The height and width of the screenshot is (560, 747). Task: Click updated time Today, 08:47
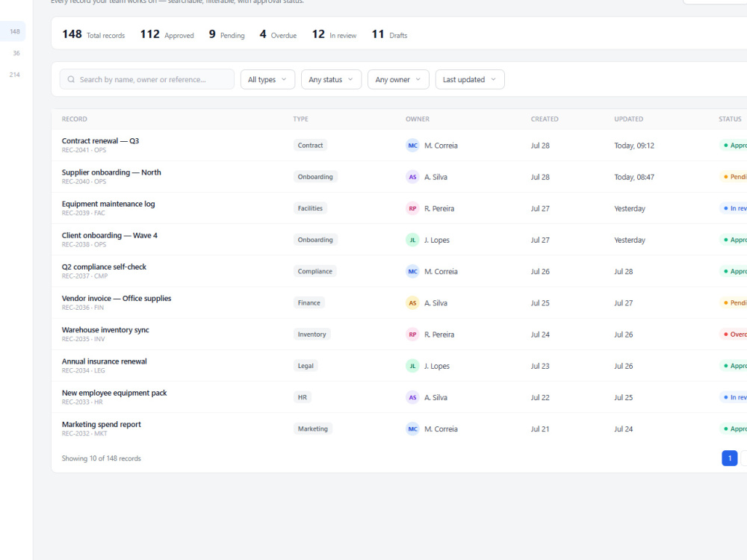pos(634,177)
